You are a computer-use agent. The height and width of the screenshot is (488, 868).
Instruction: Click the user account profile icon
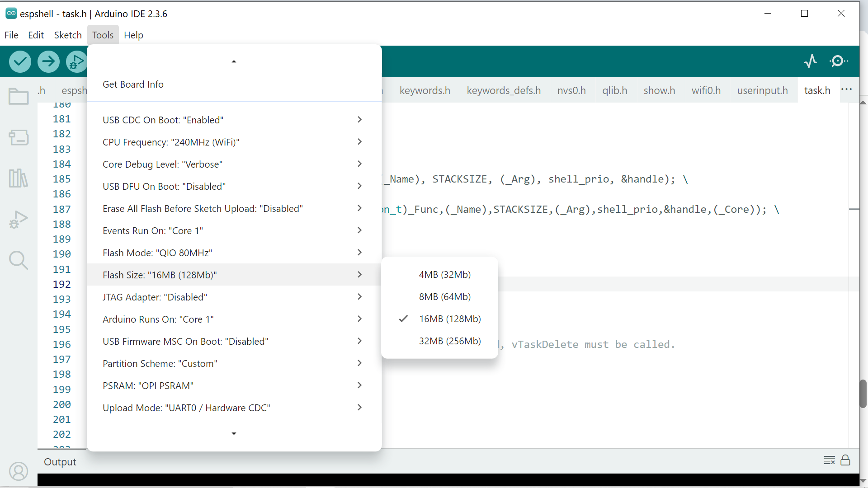tap(19, 471)
